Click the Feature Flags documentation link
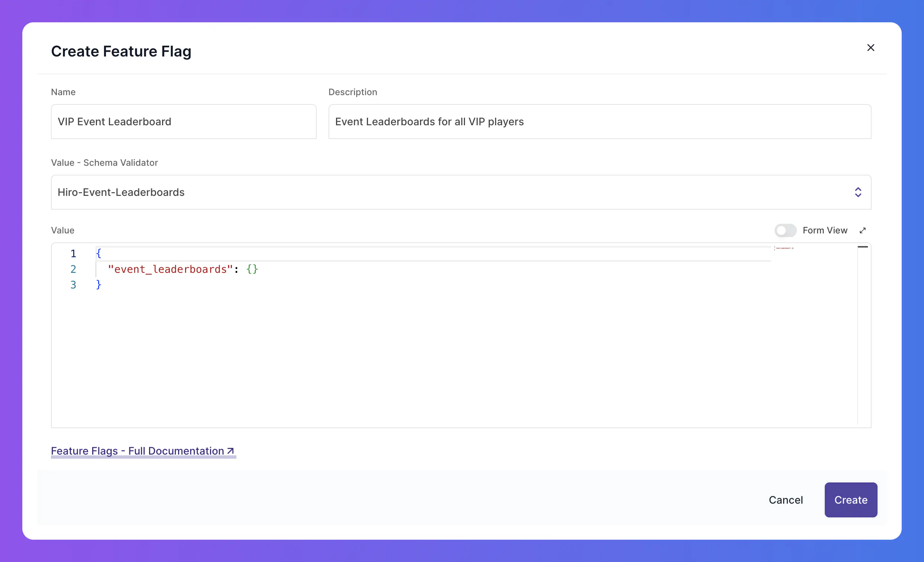Image resolution: width=924 pixels, height=562 pixels. (143, 451)
